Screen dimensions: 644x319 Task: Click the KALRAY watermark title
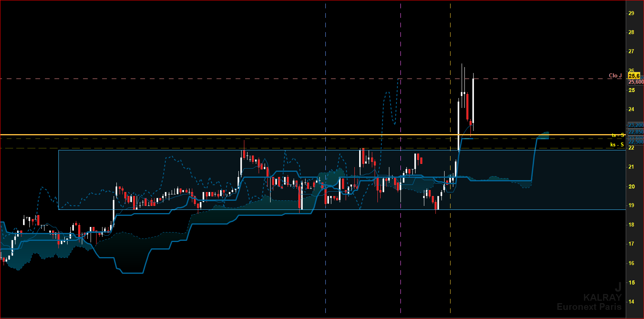click(x=602, y=297)
